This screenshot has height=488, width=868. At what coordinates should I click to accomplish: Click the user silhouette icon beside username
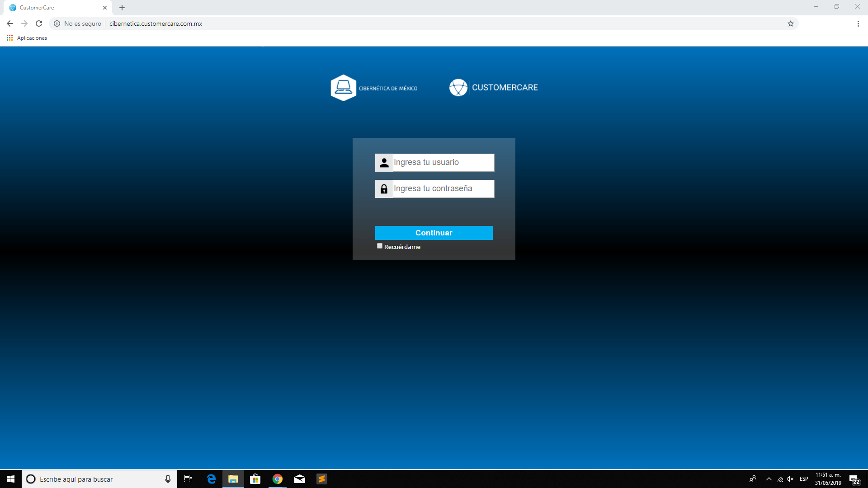pyautogui.click(x=384, y=163)
